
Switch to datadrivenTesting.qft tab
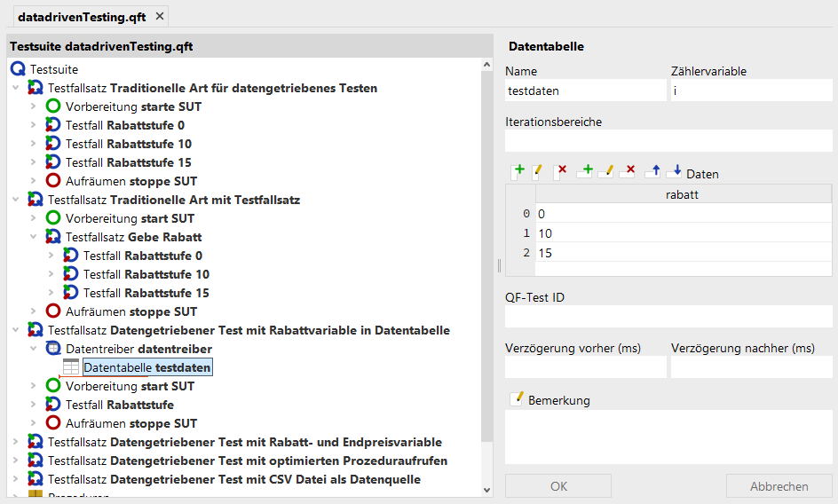[x=82, y=17]
